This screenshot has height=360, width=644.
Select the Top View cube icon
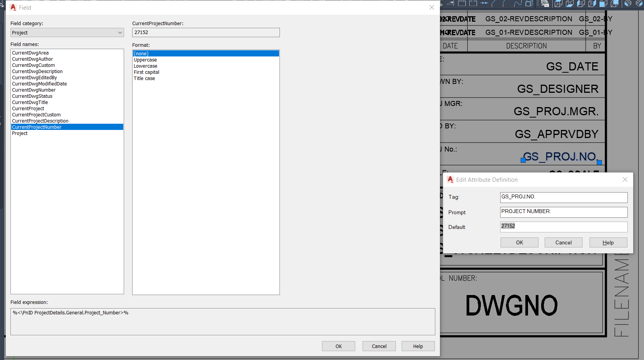[x=558, y=3]
